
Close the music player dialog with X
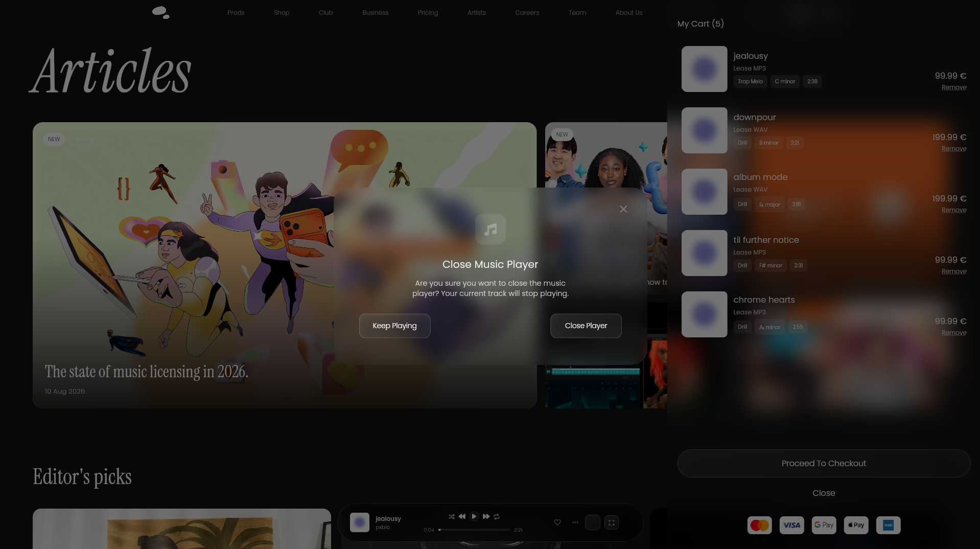[x=623, y=209]
